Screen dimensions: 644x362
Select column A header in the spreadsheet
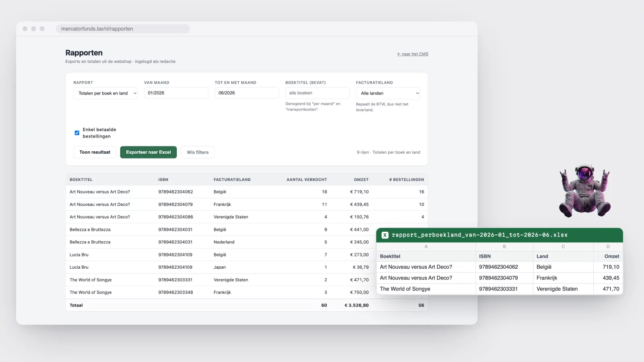426,247
